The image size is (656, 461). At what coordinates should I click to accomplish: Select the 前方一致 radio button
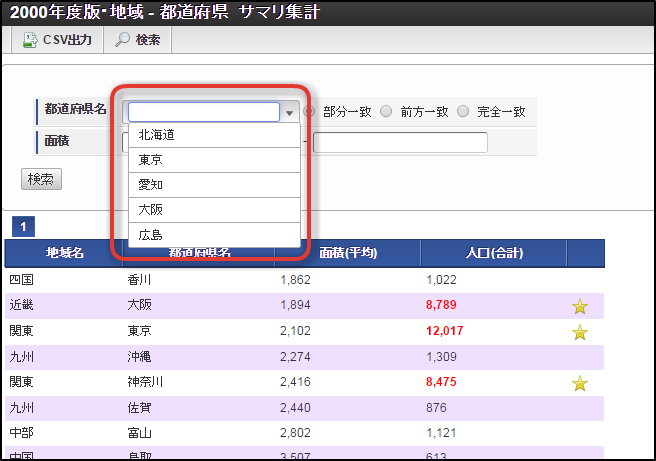pos(386,111)
